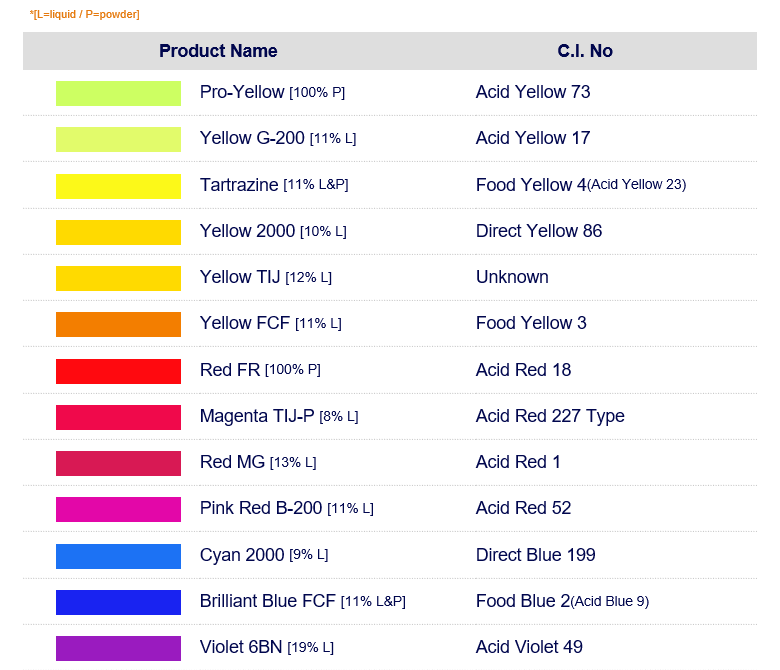Select the Magenta TIJ-P color swatch
The width and height of the screenshot is (780, 670).
[x=118, y=417]
